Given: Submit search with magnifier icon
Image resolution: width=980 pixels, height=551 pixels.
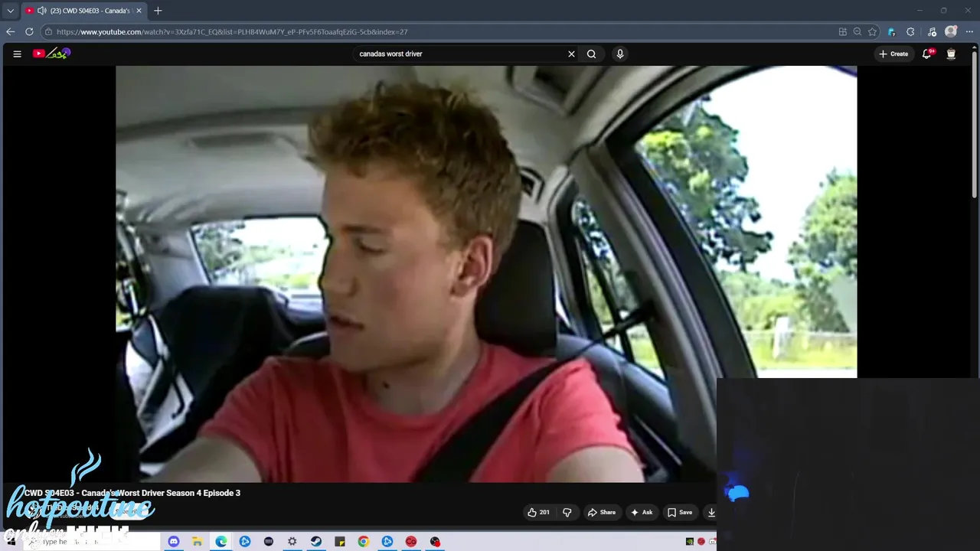Looking at the screenshot, I should pyautogui.click(x=591, y=54).
